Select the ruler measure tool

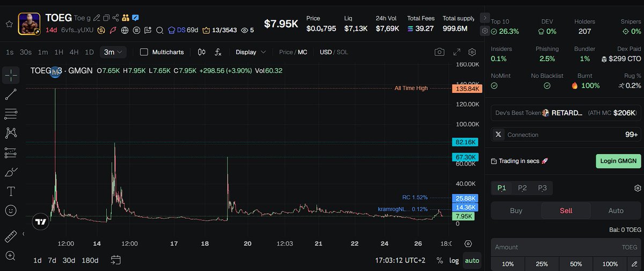pyautogui.click(x=11, y=236)
